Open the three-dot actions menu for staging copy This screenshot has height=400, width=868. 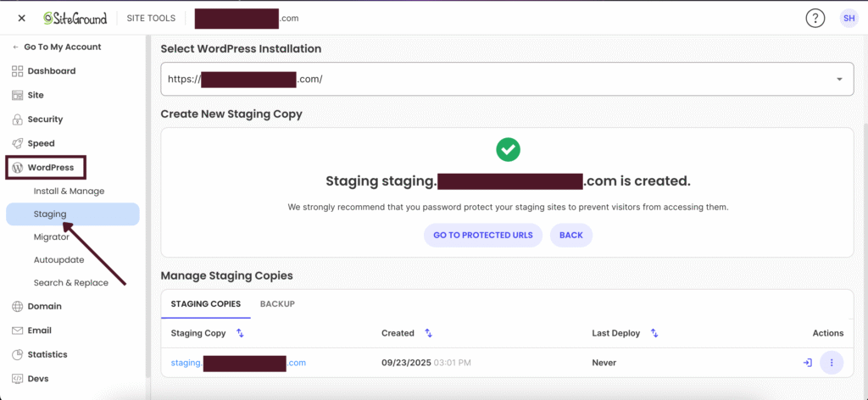(832, 363)
